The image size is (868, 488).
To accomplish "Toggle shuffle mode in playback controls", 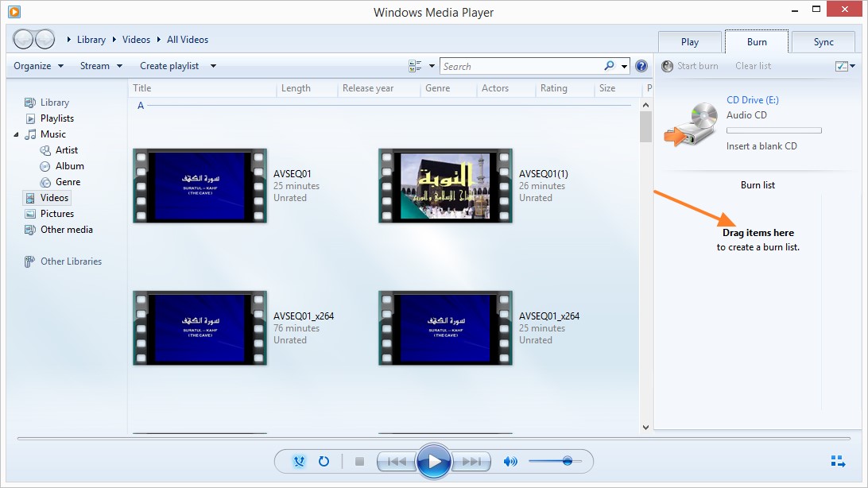I will click(299, 461).
